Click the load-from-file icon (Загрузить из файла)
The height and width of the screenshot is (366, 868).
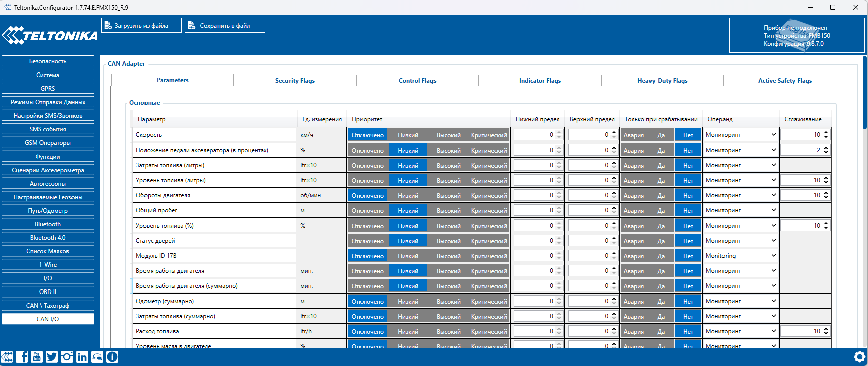point(108,25)
